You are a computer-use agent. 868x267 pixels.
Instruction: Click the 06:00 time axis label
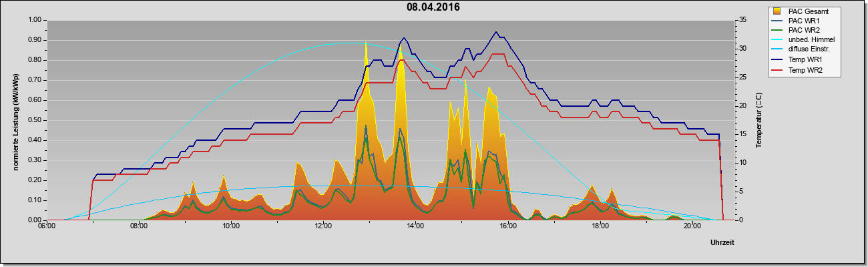(47, 226)
